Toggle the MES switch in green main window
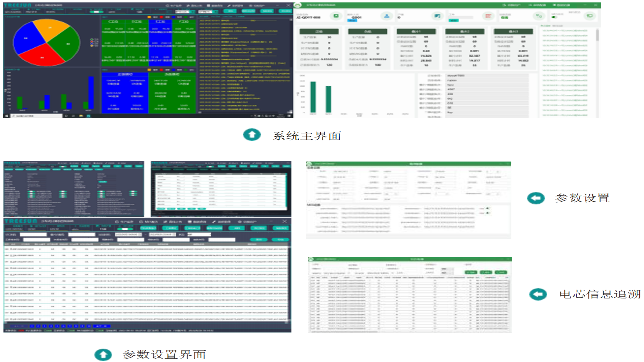This screenshot has height=362, width=644. coord(554,17)
